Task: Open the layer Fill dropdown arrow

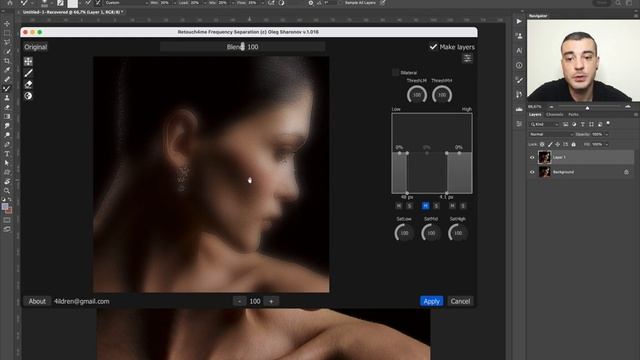Action: tap(607, 144)
